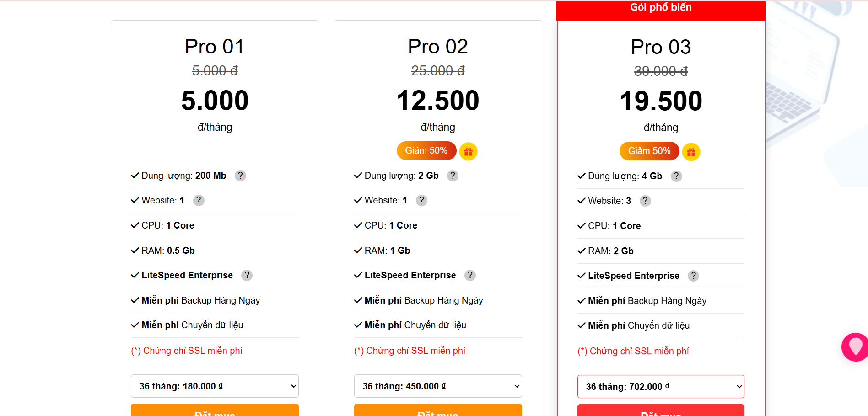This screenshot has width=868, height=416.
Task: Click help icon beside Pro 02 LiteSpeed Enterprise
Action: click(x=470, y=275)
